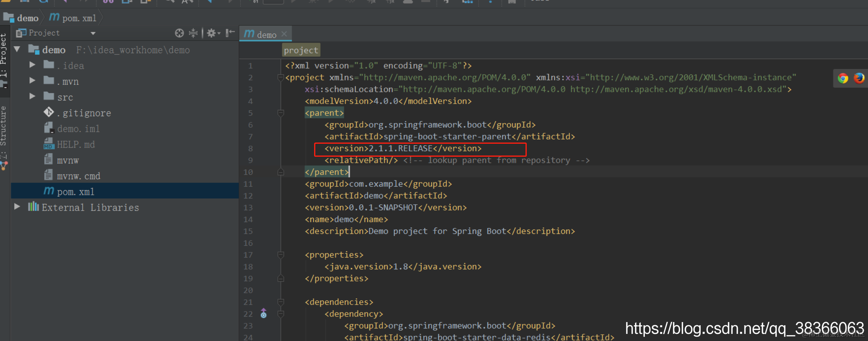Click the demo module folder icon in tree
868x341 pixels.
point(33,50)
